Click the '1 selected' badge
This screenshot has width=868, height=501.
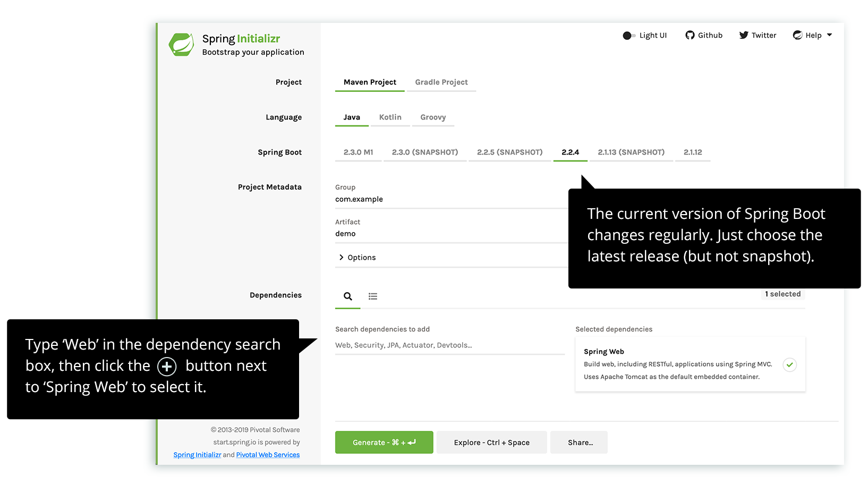coord(782,294)
